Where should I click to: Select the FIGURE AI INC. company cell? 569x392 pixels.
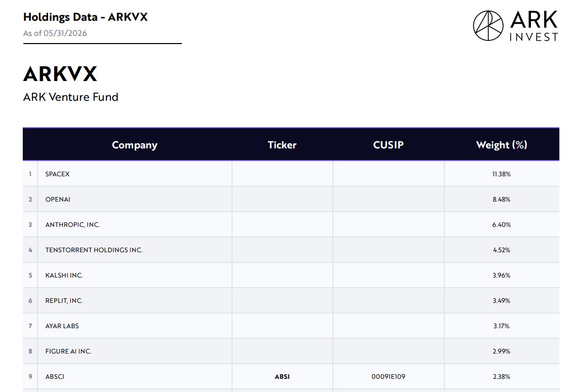(135, 351)
